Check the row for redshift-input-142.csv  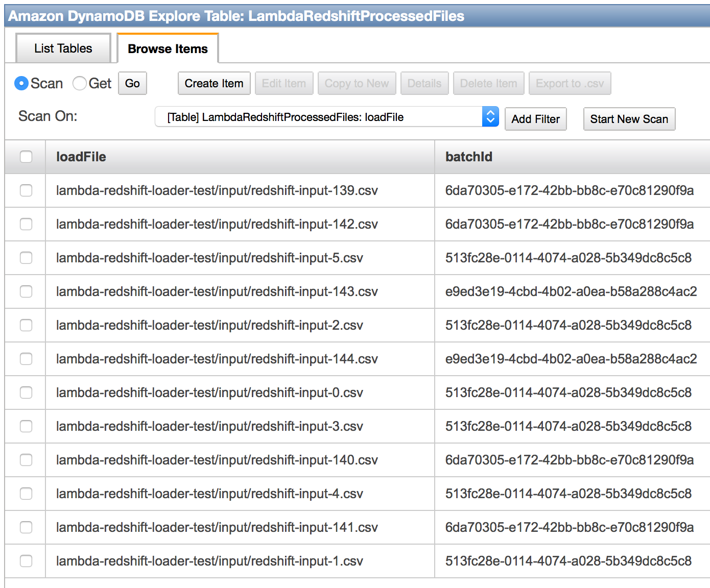26,224
